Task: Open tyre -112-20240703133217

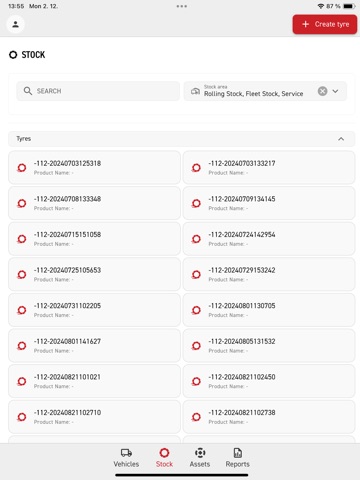Action: [x=269, y=167]
